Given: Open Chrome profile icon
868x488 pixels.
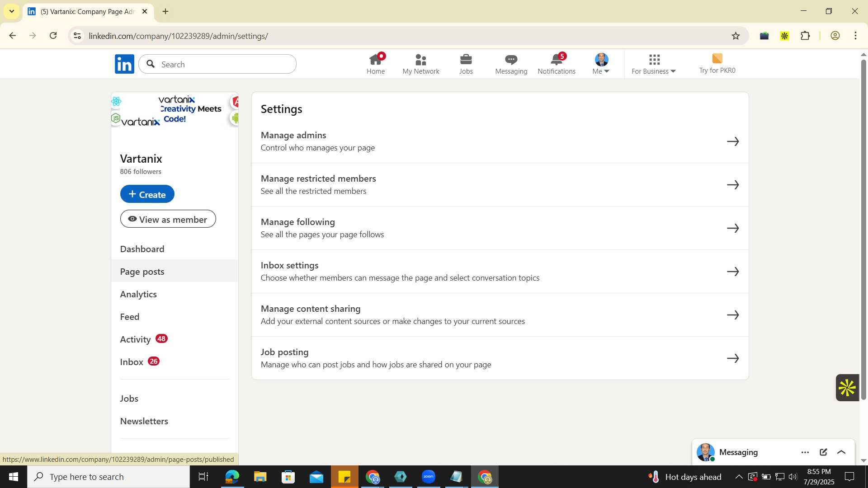Looking at the screenshot, I should point(835,36).
